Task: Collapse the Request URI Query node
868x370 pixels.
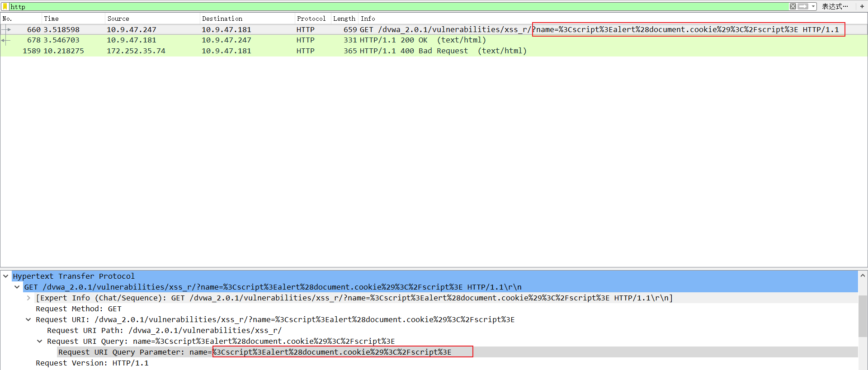Action: pos(40,341)
